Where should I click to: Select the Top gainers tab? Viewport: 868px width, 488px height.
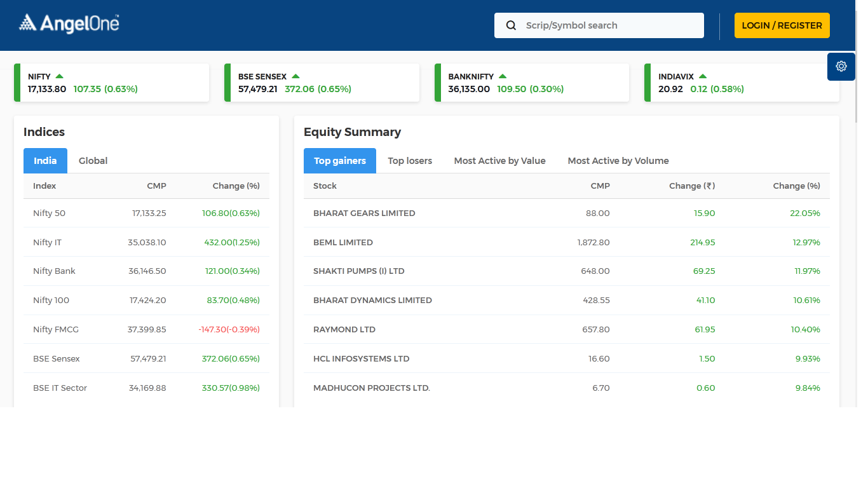coord(340,161)
